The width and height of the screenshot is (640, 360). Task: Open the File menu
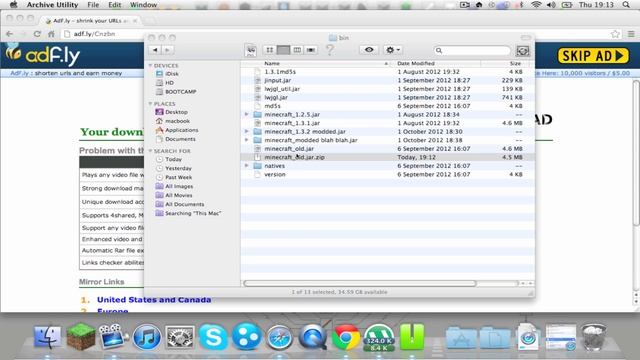point(93,5)
